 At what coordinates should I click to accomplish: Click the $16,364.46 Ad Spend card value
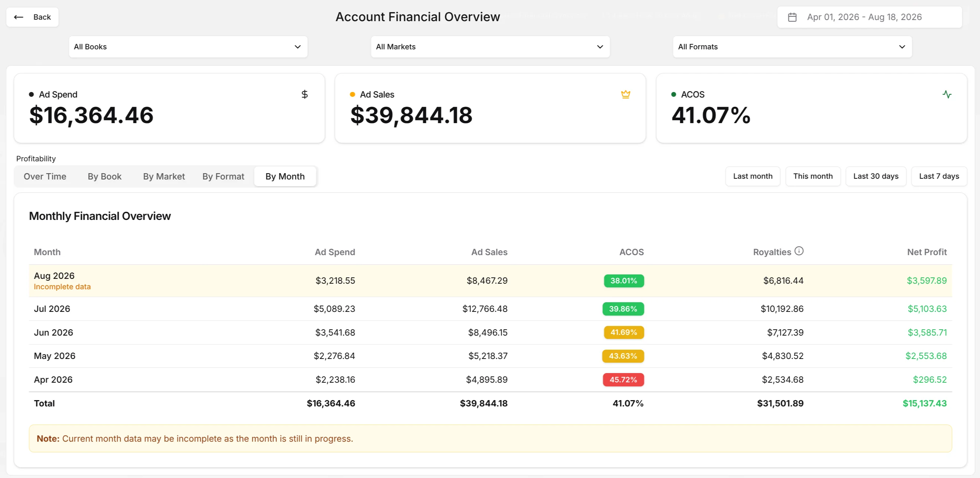point(91,115)
